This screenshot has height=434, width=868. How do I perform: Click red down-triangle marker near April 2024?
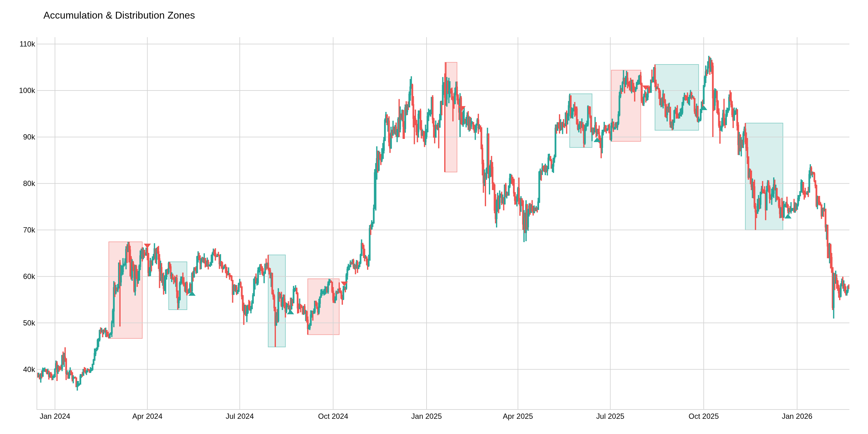pos(147,246)
